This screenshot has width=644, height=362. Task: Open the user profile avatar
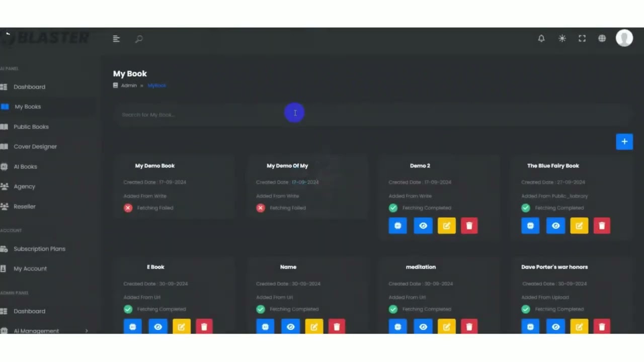[x=624, y=38]
